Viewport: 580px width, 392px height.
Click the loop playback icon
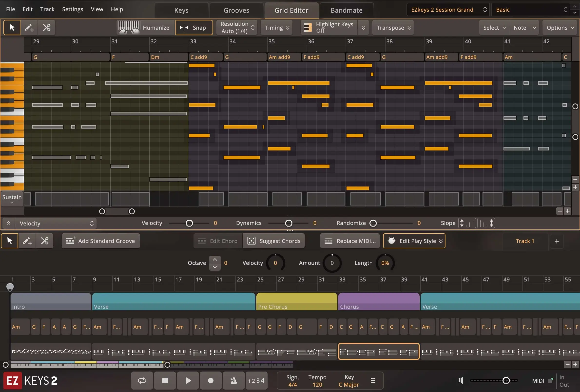[142, 381]
